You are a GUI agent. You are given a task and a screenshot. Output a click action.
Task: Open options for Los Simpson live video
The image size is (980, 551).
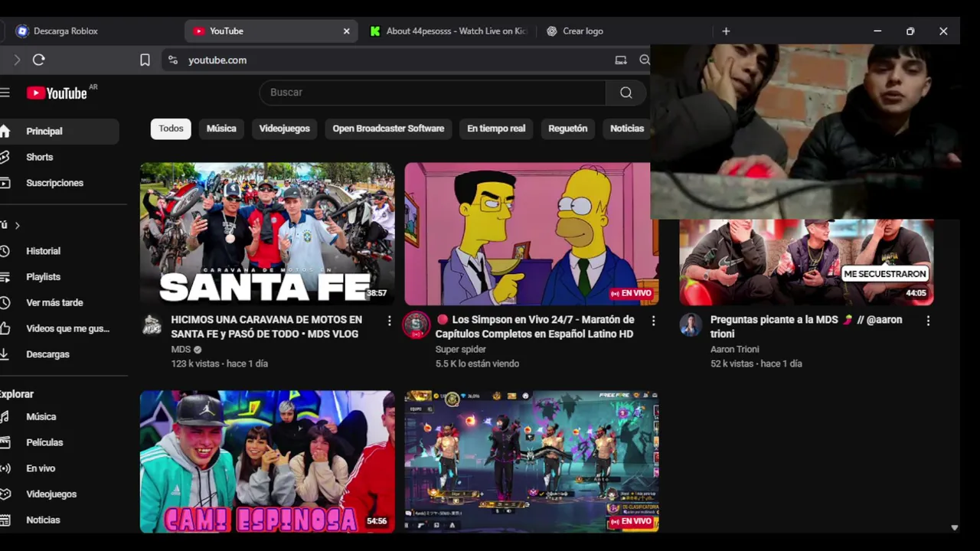pyautogui.click(x=653, y=321)
